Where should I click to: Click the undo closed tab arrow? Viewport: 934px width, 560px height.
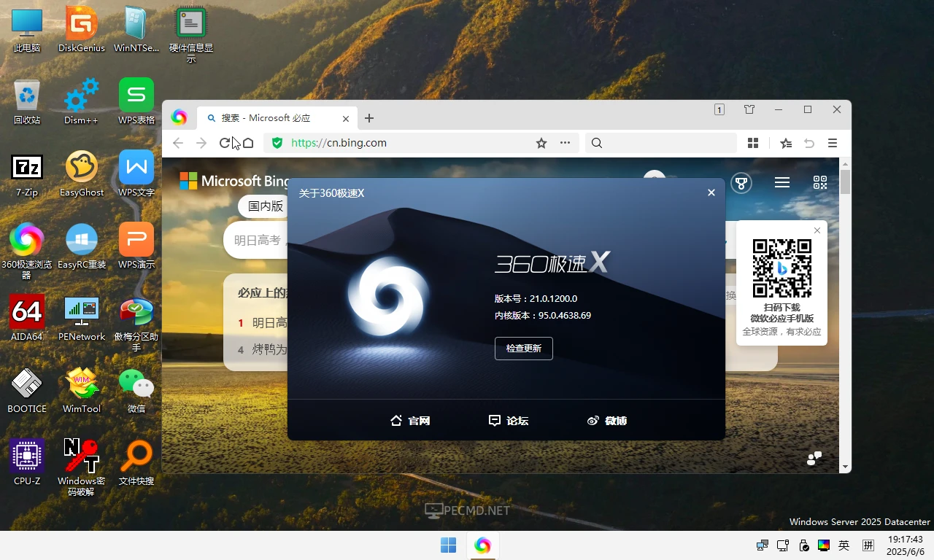809,143
